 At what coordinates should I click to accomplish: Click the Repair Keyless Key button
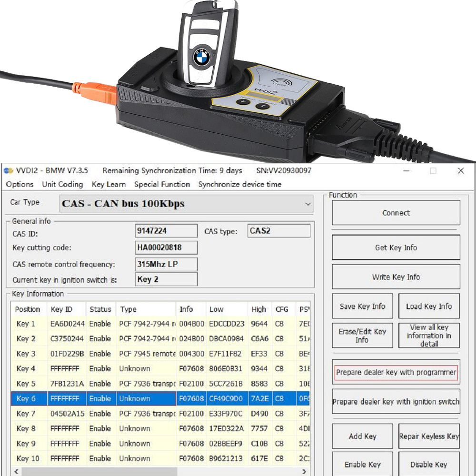429,436
